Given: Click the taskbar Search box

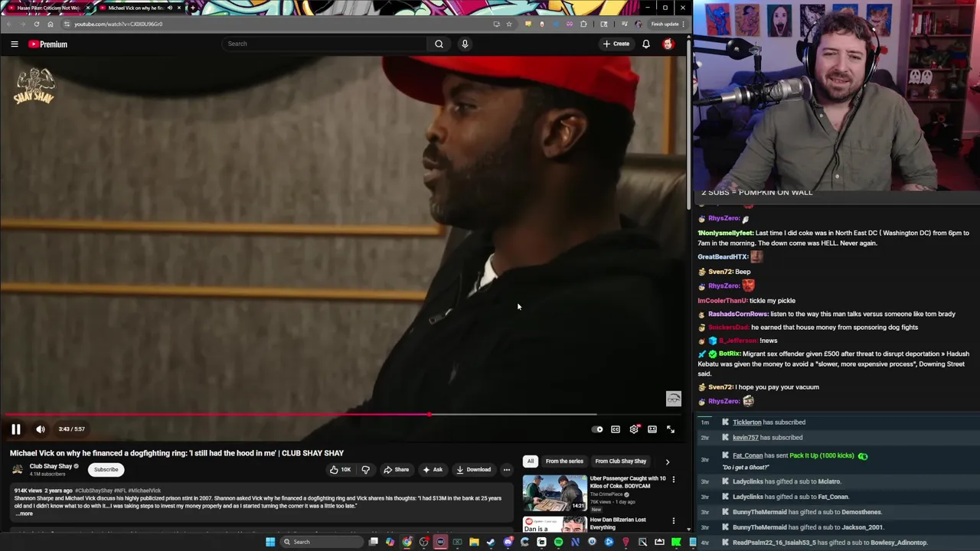Looking at the screenshot, I should coord(320,542).
